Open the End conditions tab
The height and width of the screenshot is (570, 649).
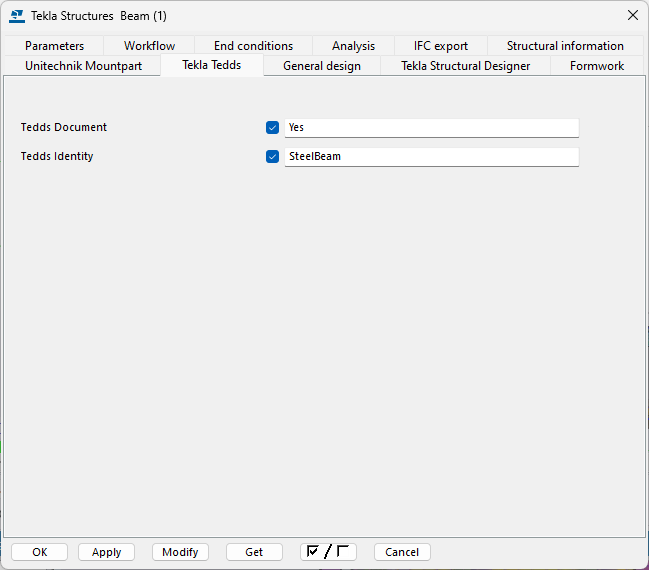pos(253,46)
